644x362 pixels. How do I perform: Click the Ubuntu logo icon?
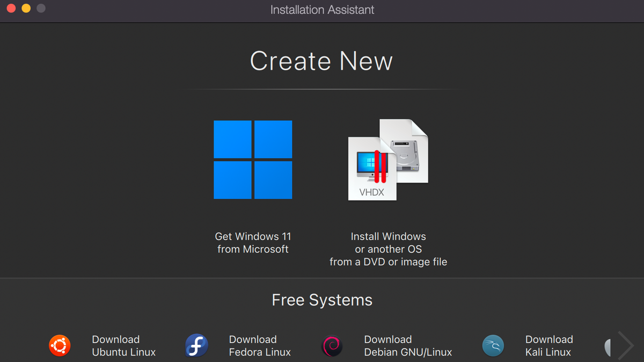(60, 346)
